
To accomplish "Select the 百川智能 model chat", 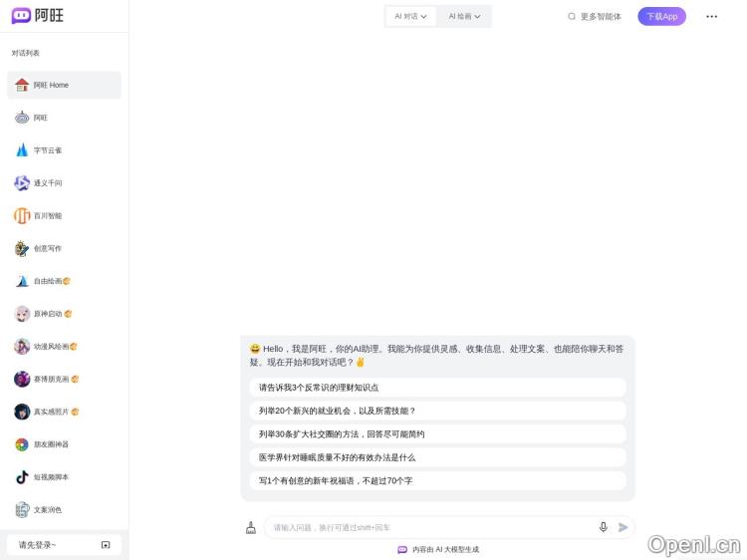I will [64, 215].
